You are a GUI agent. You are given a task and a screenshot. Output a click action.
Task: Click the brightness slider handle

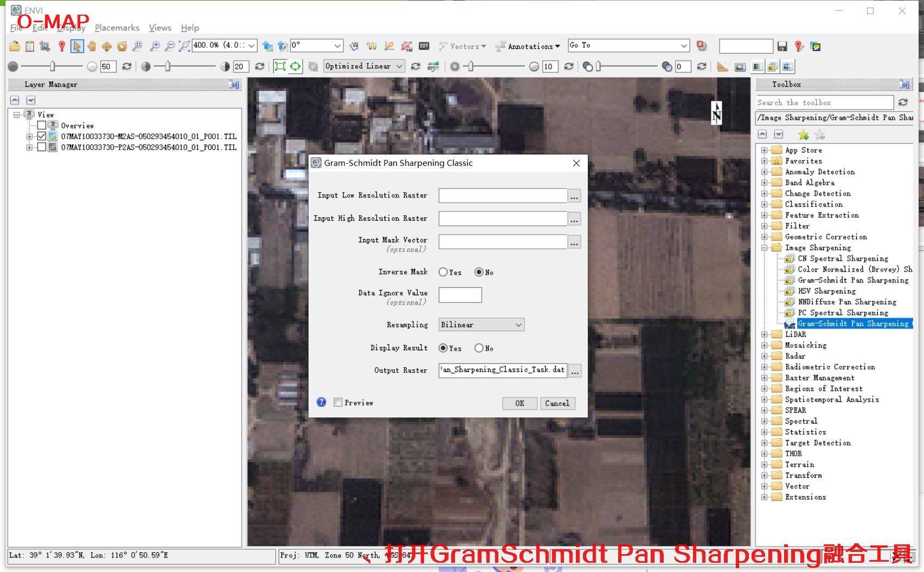[x=53, y=66]
